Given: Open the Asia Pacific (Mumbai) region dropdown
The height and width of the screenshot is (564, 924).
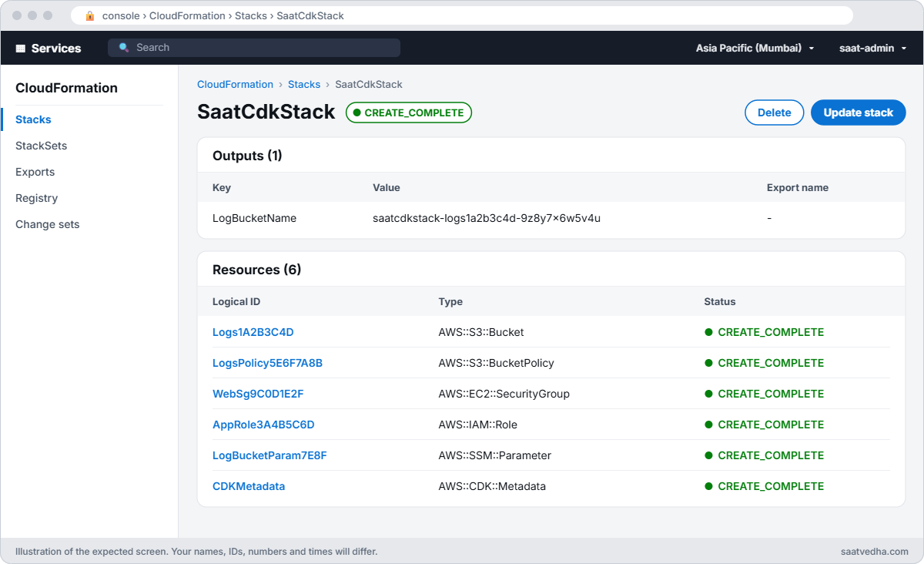Looking at the screenshot, I should tap(755, 48).
